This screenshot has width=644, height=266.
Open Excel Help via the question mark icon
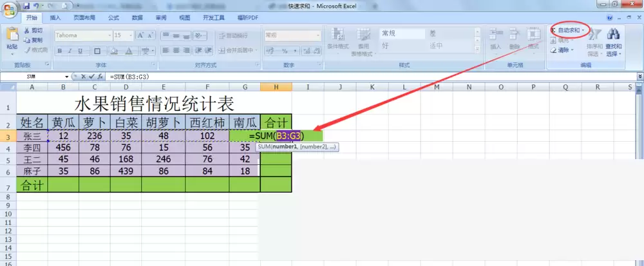point(609,17)
